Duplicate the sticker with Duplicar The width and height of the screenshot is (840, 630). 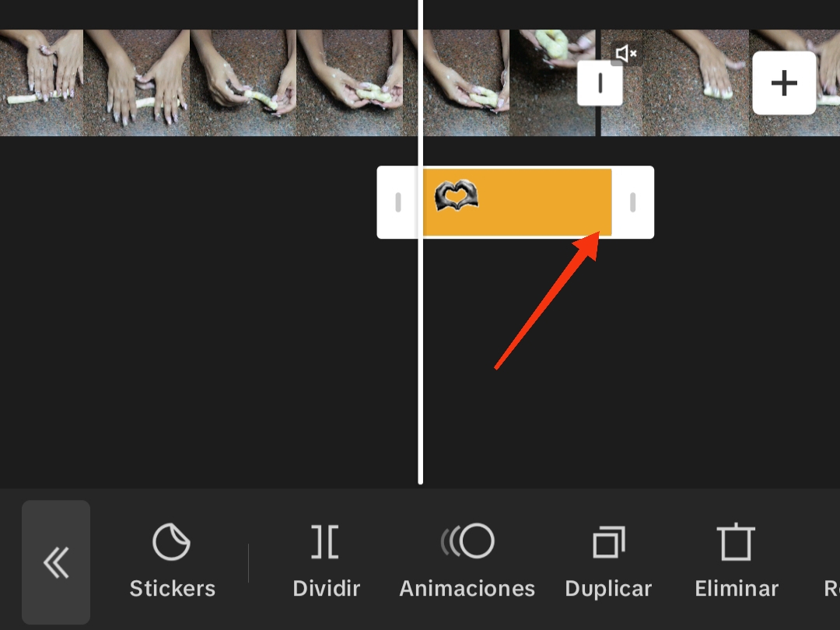pyautogui.click(x=608, y=560)
